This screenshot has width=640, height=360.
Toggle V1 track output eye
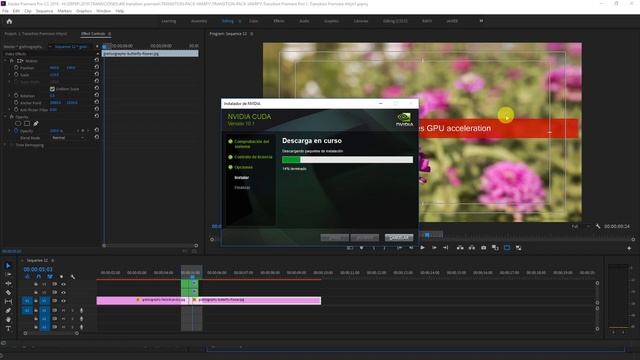[x=63, y=301]
